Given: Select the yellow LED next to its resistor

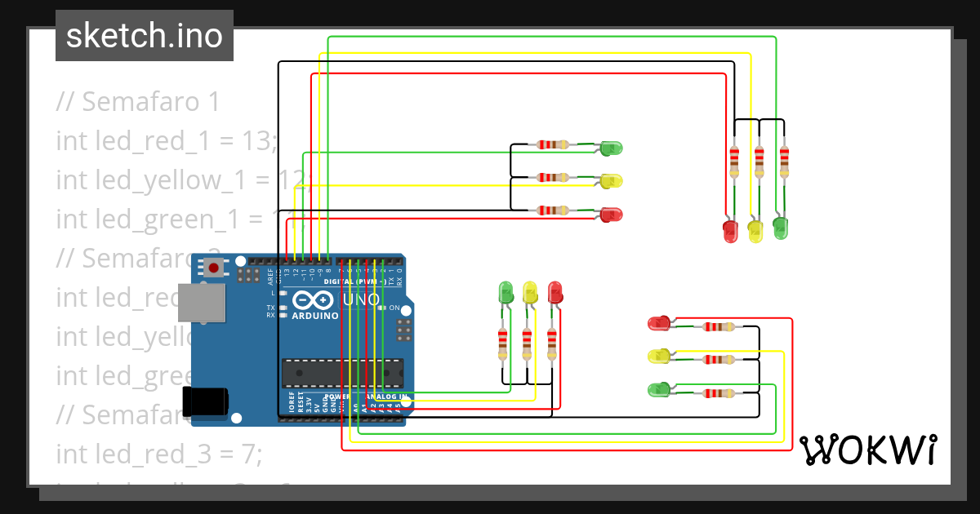Looking at the screenshot, I should coord(611,179).
